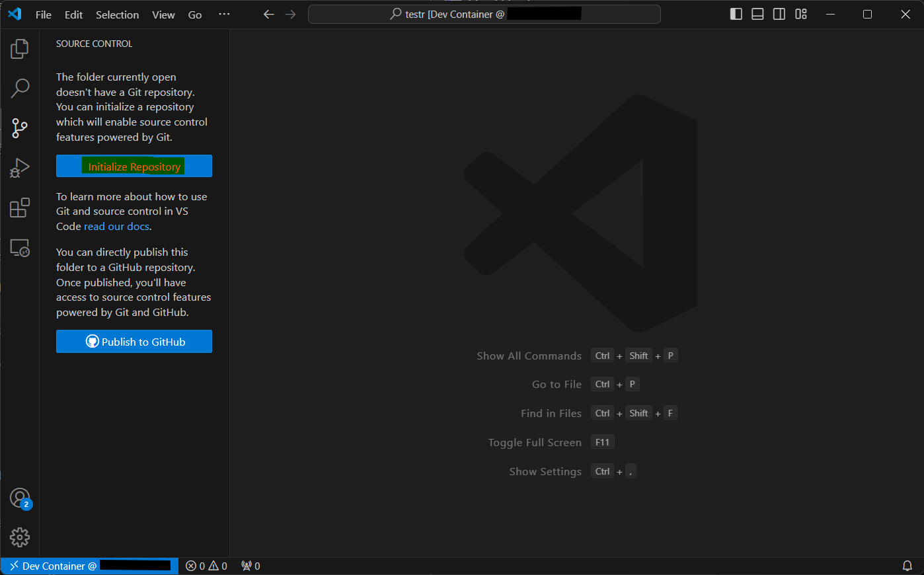Close the VS Code window
The image size is (924, 575).
tap(905, 14)
